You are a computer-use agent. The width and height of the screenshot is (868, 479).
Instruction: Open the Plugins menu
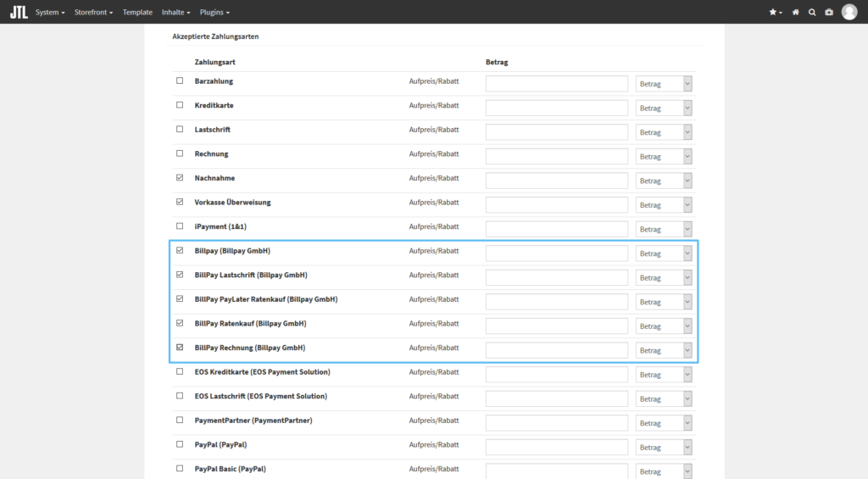coord(214,13)
